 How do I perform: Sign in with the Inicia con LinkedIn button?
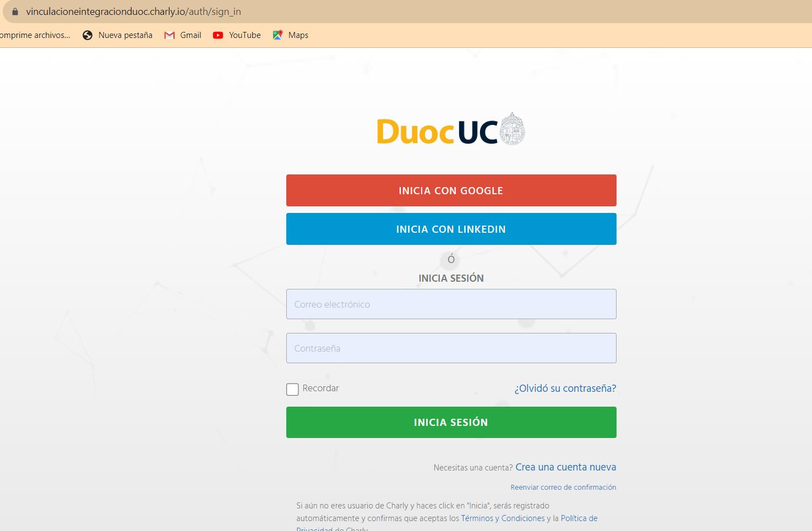click(x=451, y=229)
